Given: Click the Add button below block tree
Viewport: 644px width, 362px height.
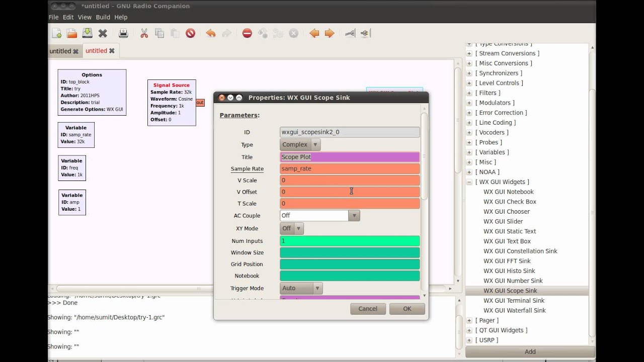Looking at the screenshot, I should [x=530, y=352].
